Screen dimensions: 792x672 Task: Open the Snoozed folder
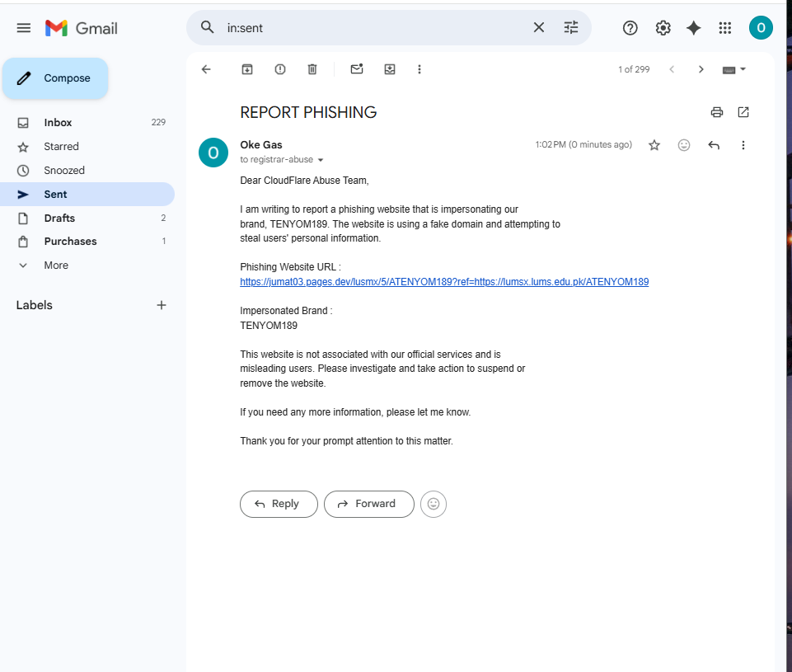click(87, 171)
